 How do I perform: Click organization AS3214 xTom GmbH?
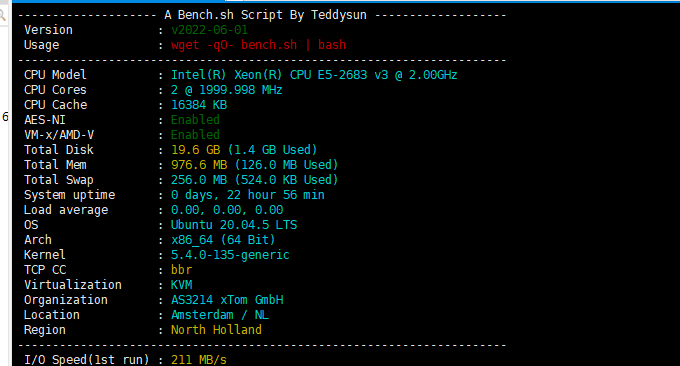click(227, 300)
